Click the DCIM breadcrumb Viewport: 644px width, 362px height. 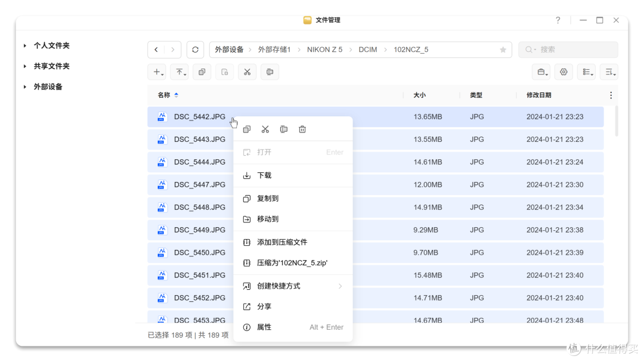coord(368,49)
